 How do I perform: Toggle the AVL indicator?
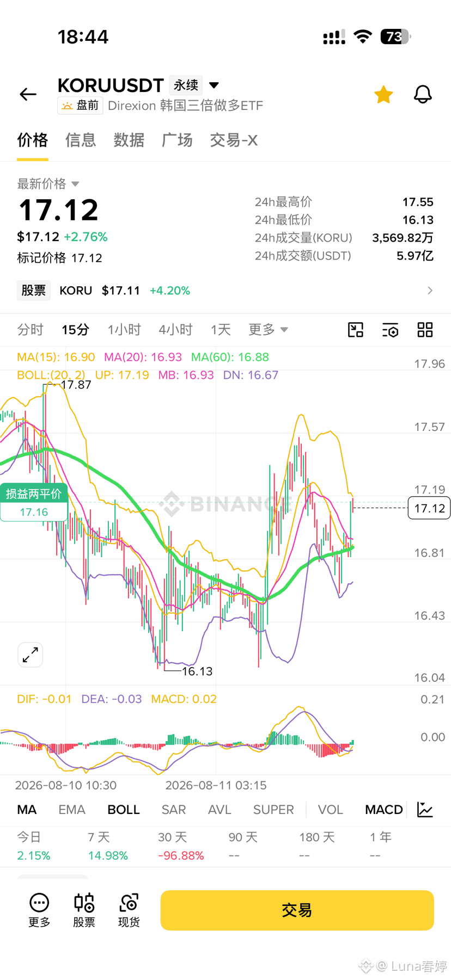tap(220, 810)
